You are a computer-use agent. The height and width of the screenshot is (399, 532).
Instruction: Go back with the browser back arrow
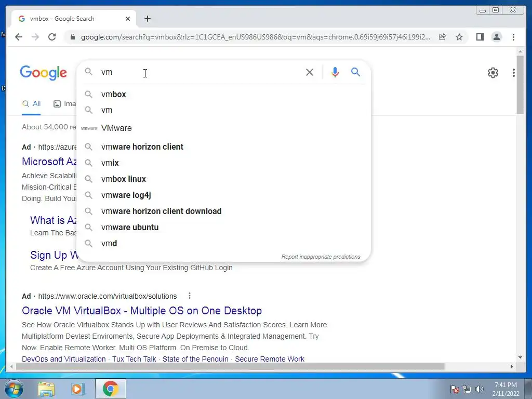19,37
